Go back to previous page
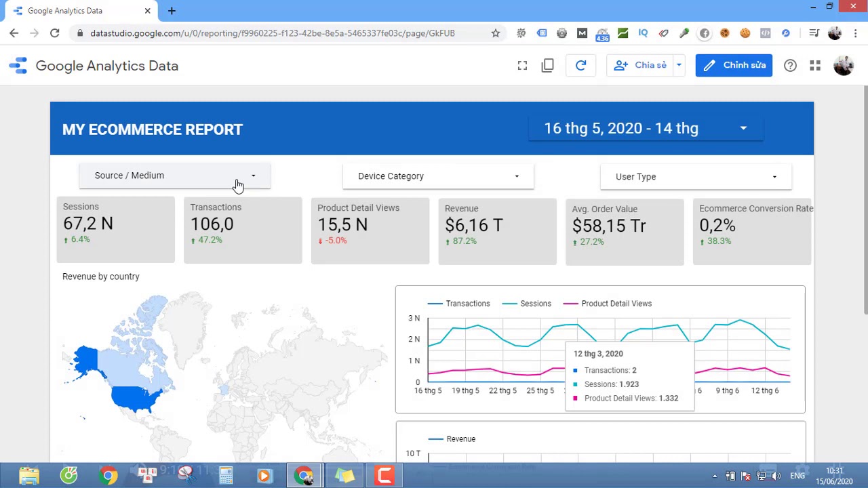Image resolution: width=868 pixels, height=488 pixels. [x=14, y=33]
